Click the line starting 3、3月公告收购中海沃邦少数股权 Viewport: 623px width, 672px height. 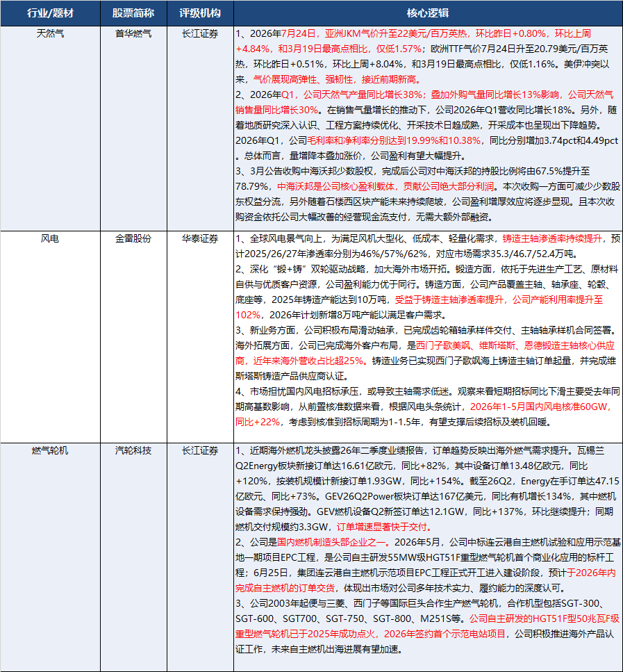coord(413,171)
